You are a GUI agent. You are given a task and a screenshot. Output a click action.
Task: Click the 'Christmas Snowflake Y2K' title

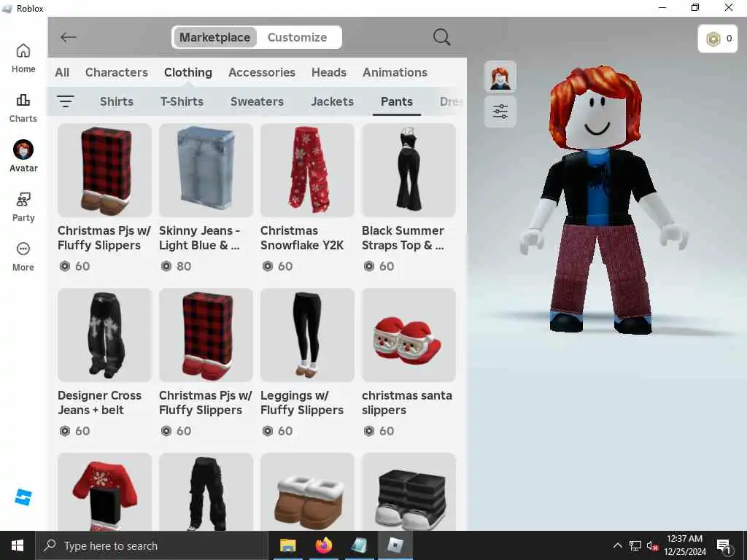[302, 238]
